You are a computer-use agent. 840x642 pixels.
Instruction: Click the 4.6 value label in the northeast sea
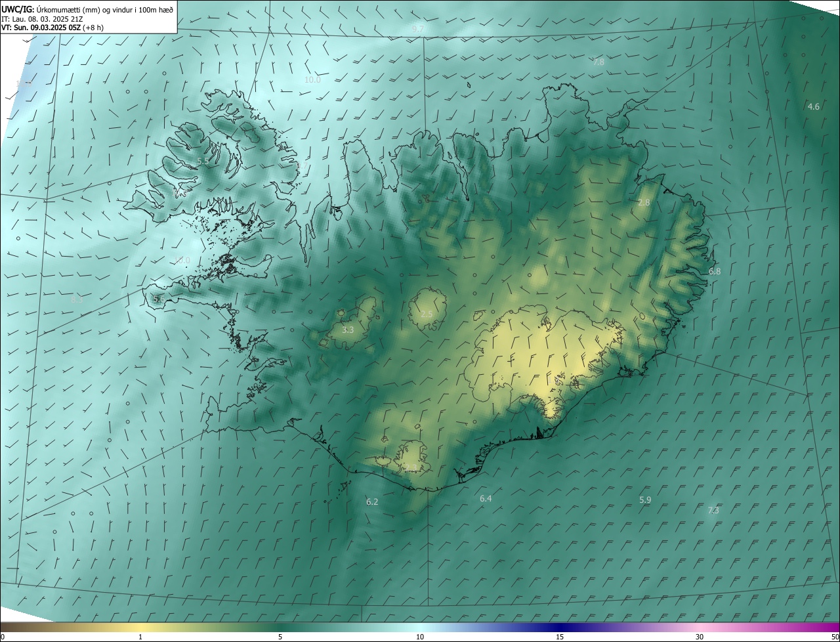click(x=813, y=106)
